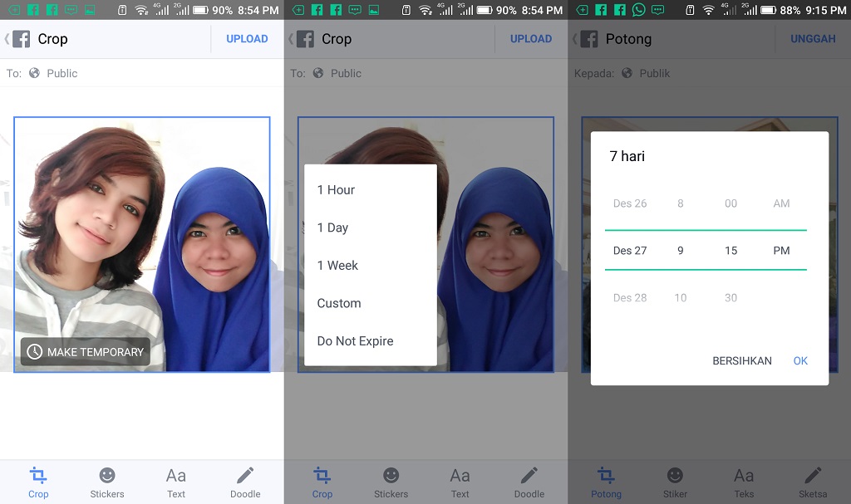Screen dimensions: 851x504
Task: Choose the Aa Teks tool
Action: tap(744, 476)
